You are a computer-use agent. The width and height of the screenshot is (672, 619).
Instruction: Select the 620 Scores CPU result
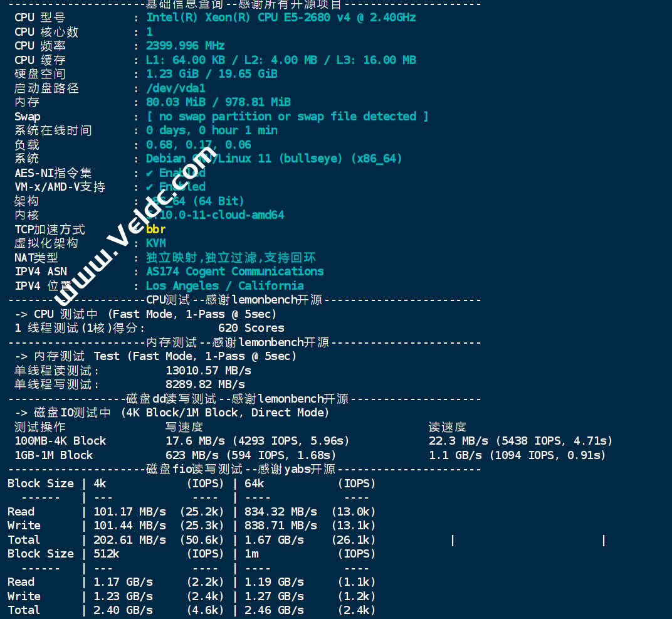click(251, 328)
